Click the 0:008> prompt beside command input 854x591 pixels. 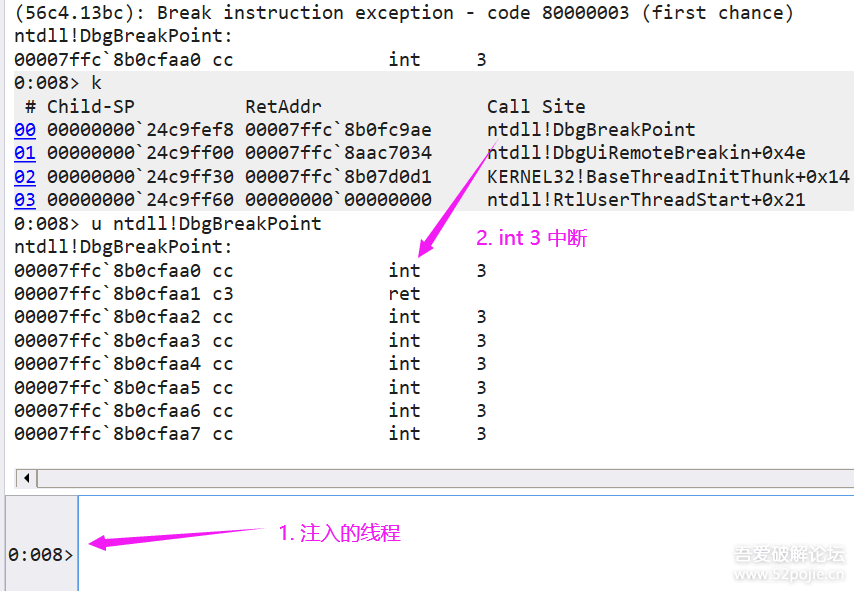[x=40, y=554]
